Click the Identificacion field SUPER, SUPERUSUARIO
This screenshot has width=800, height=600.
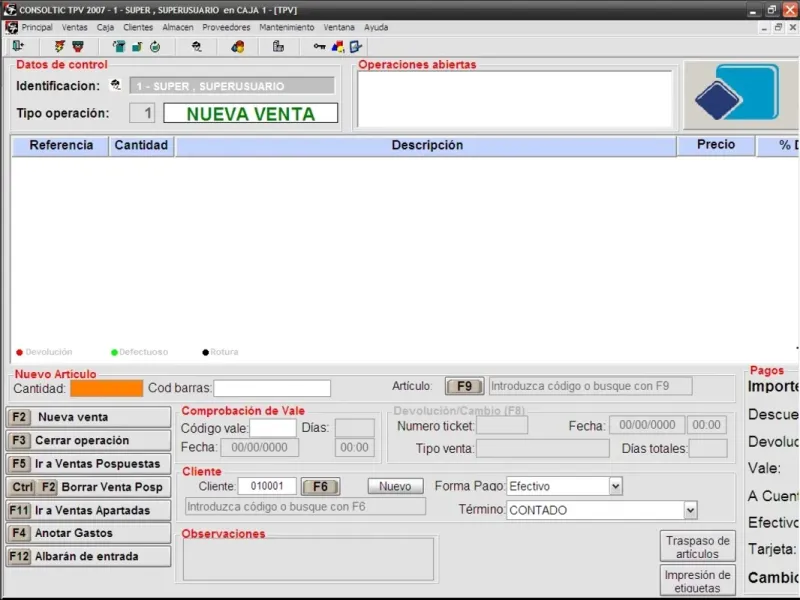pyautogui.click(x=232, y=86)
